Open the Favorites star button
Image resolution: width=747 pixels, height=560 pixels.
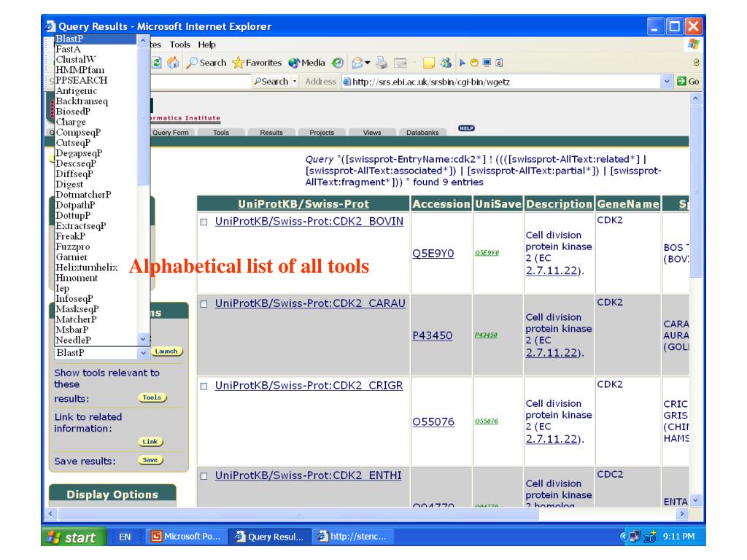click(x=257, y=63)
